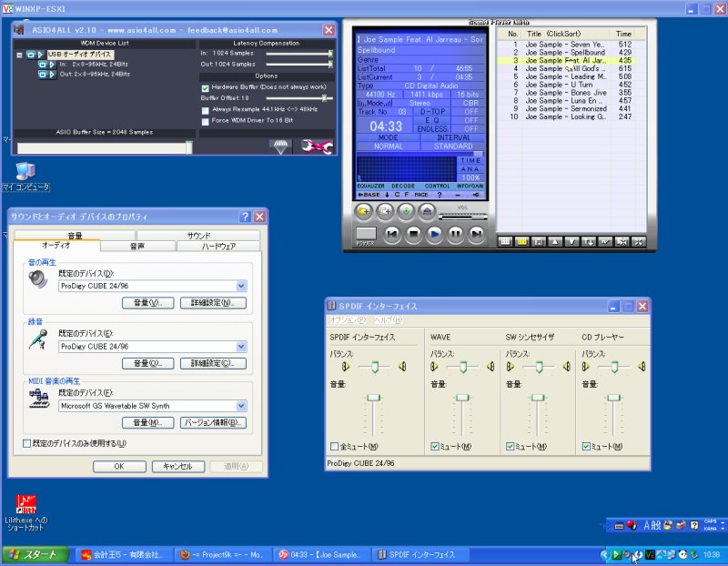Open the playback default device dropdown

pyautogui.click(x=241, y=286)
